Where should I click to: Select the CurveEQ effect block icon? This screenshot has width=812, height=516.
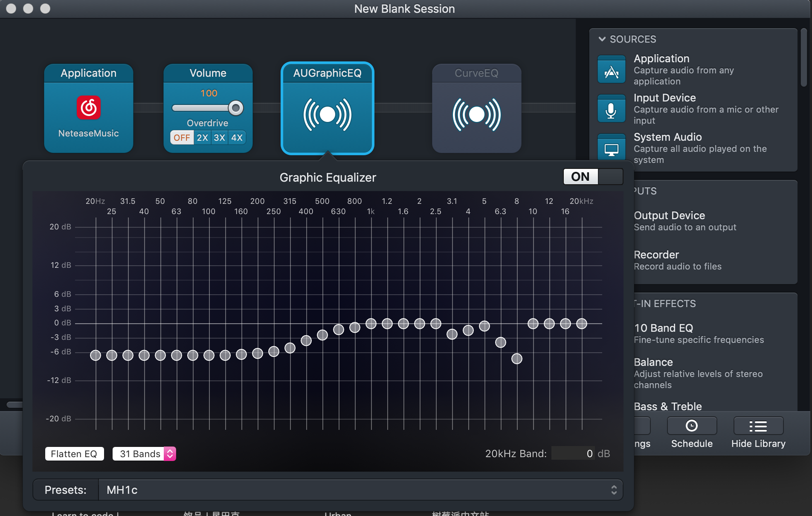477,115
